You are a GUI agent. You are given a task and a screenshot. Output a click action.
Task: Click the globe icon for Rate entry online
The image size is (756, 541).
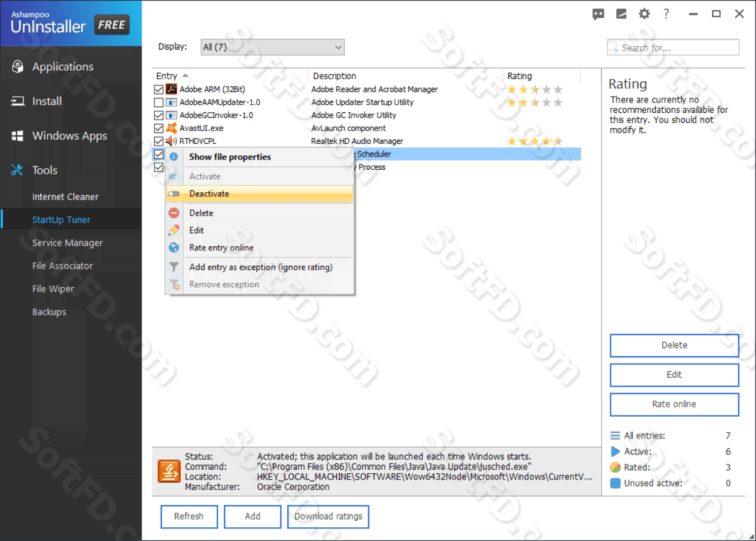(x=174, y=247)
